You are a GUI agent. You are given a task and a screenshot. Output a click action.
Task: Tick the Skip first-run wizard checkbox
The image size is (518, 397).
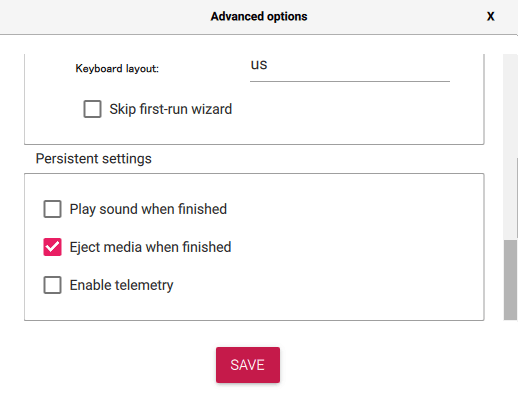(x=92, y=109)
